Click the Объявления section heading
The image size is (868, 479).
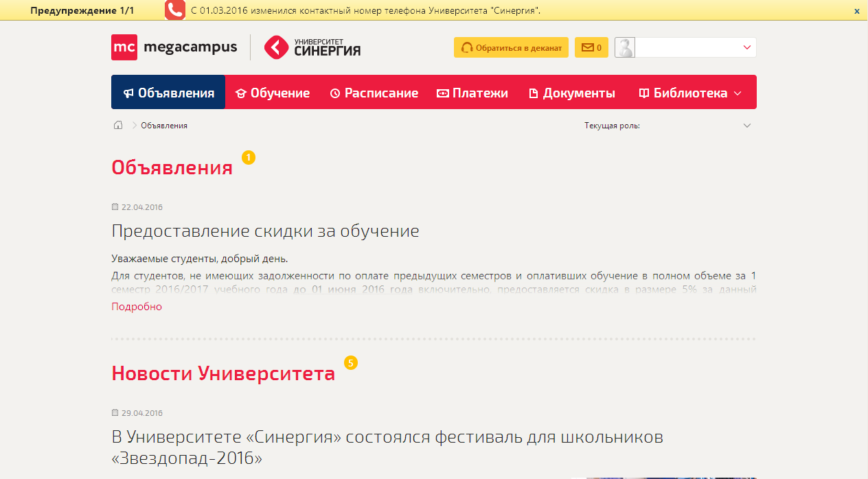[172, 167]
